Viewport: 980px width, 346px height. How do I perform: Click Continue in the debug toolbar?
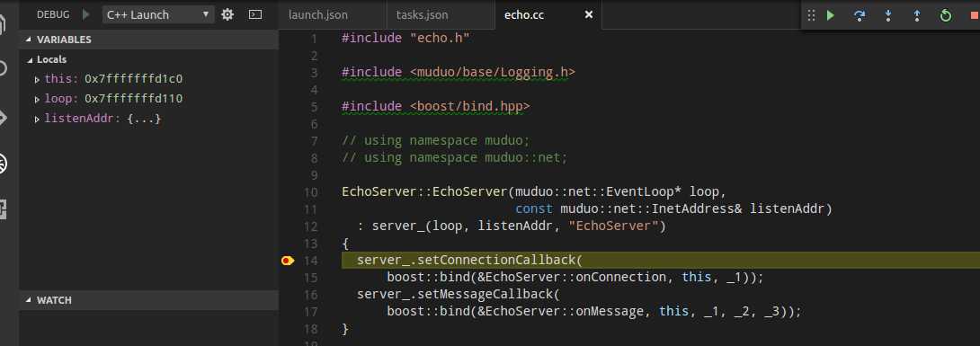[x=831, y=15]
